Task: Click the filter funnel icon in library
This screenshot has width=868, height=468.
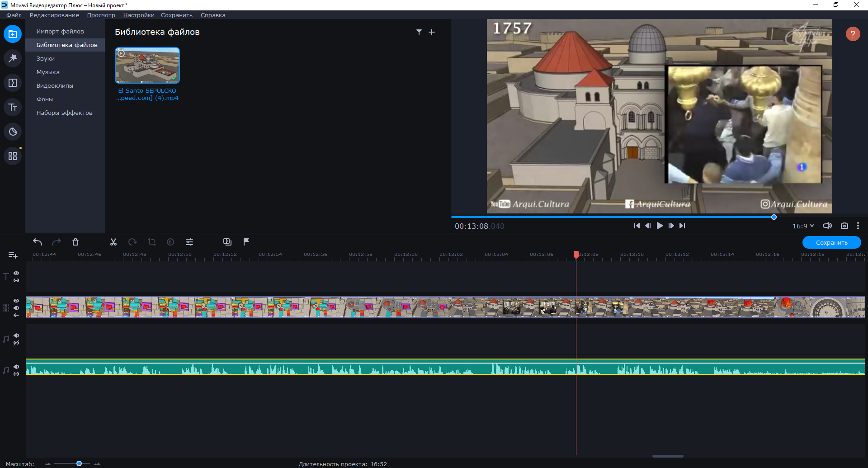Action: 419,32
